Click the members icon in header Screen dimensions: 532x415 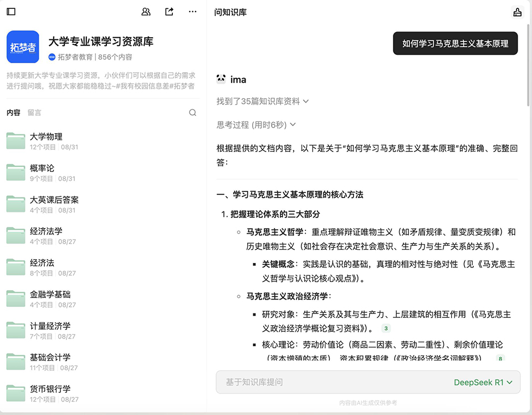[x=146, y=12]
